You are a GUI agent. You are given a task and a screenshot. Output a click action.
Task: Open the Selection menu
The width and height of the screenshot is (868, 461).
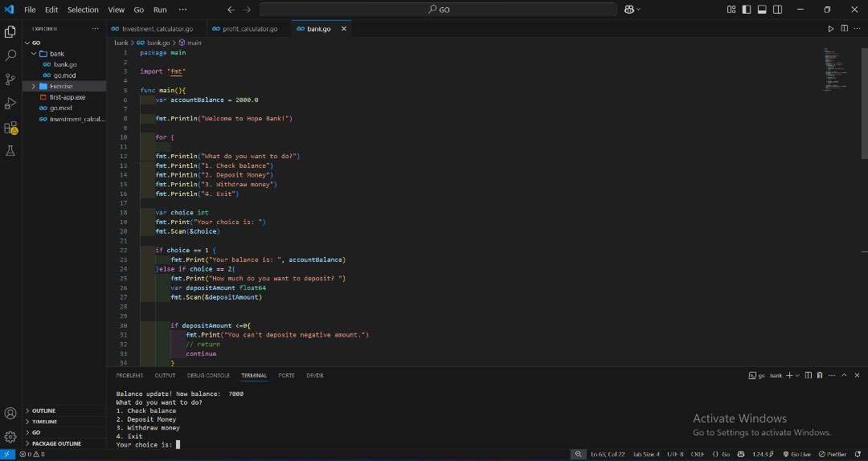[x=83, y=10]
